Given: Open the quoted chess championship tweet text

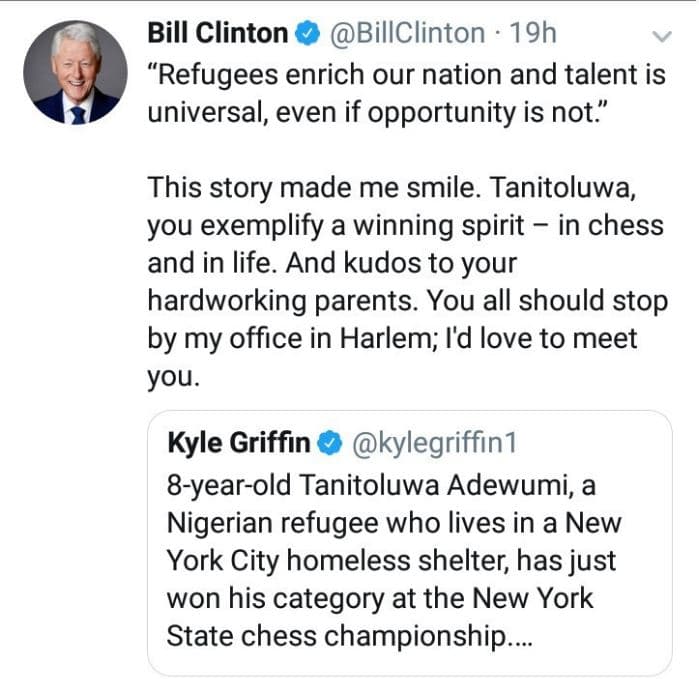Looking at the screenshot, I should tap(394, 560).
